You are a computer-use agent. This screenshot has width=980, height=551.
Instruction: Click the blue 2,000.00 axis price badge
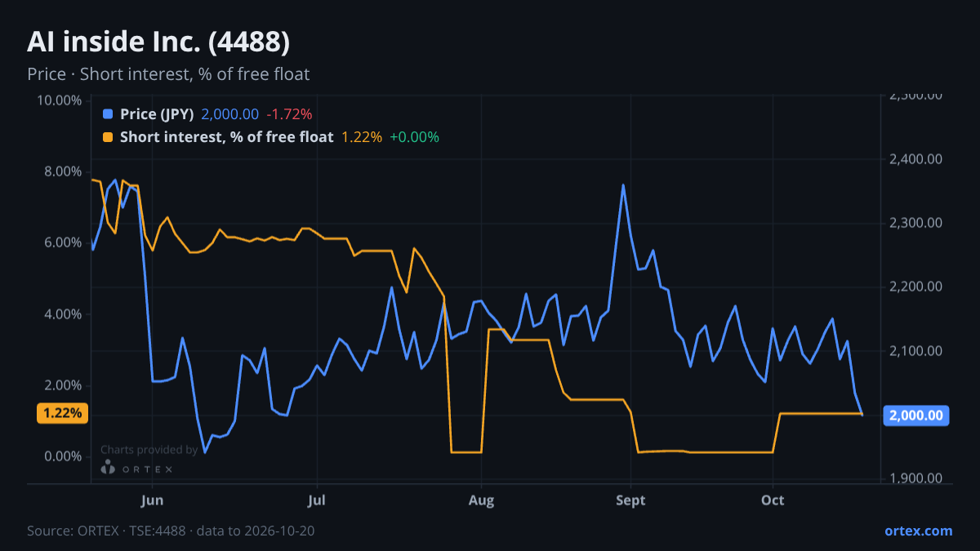pos(916,415)
